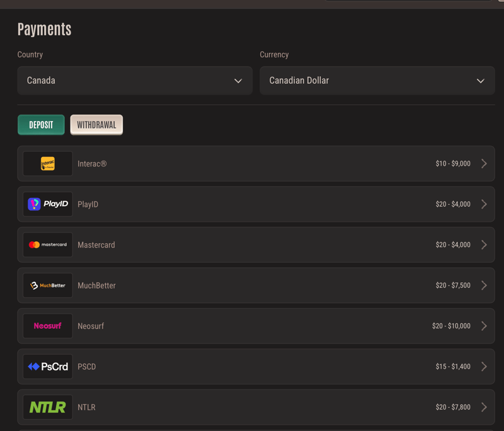Viewport: 504px width, 431px height.
Task: Open Mastercard details via right chevron
Action: coord(484,244)
